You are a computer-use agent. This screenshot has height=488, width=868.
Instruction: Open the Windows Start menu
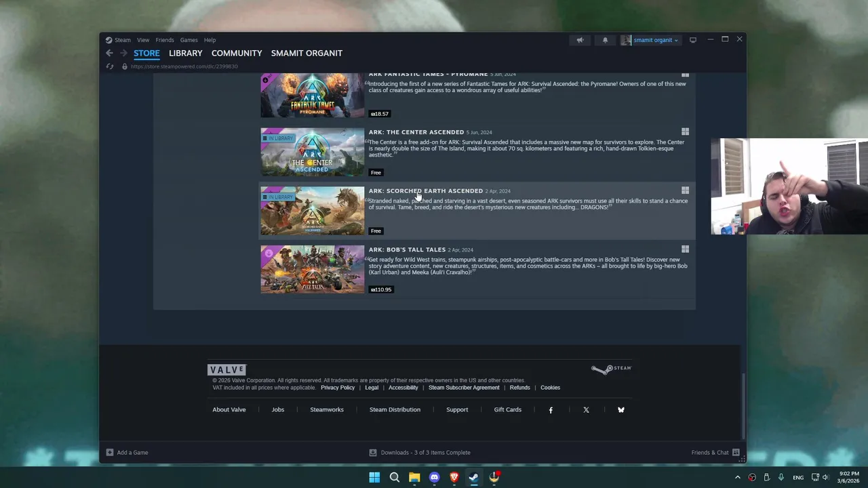tap(374, 477)
